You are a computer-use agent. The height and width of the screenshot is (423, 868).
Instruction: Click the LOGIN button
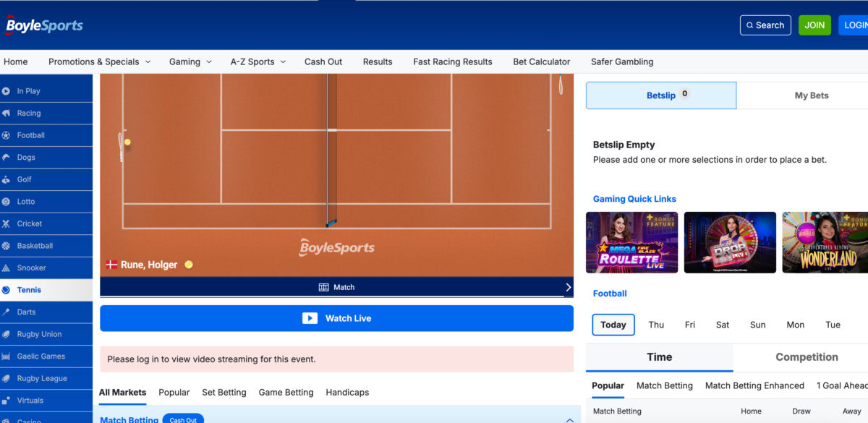[854, 25]
